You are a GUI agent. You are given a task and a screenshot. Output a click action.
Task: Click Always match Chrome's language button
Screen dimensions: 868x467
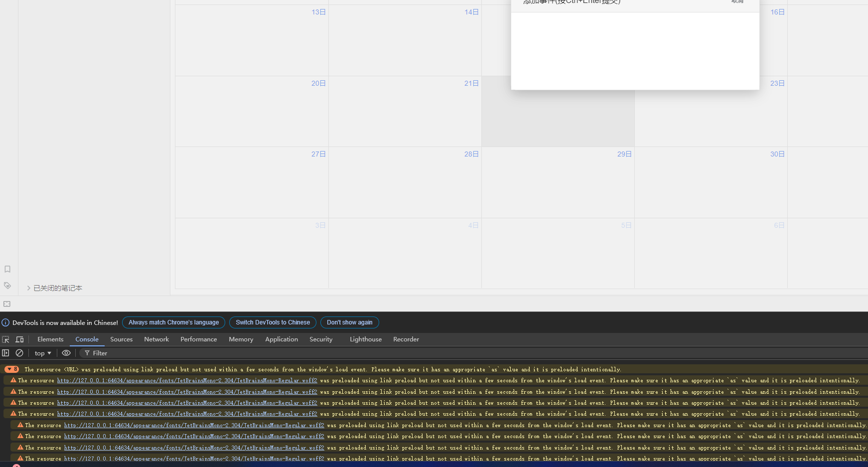coord(173,322)
